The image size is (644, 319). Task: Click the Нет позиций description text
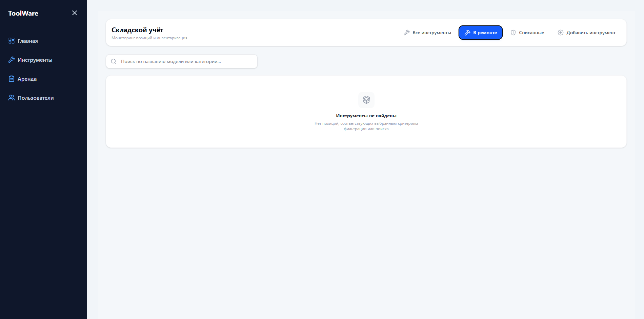pyautogui.click(x=366, y=126)
